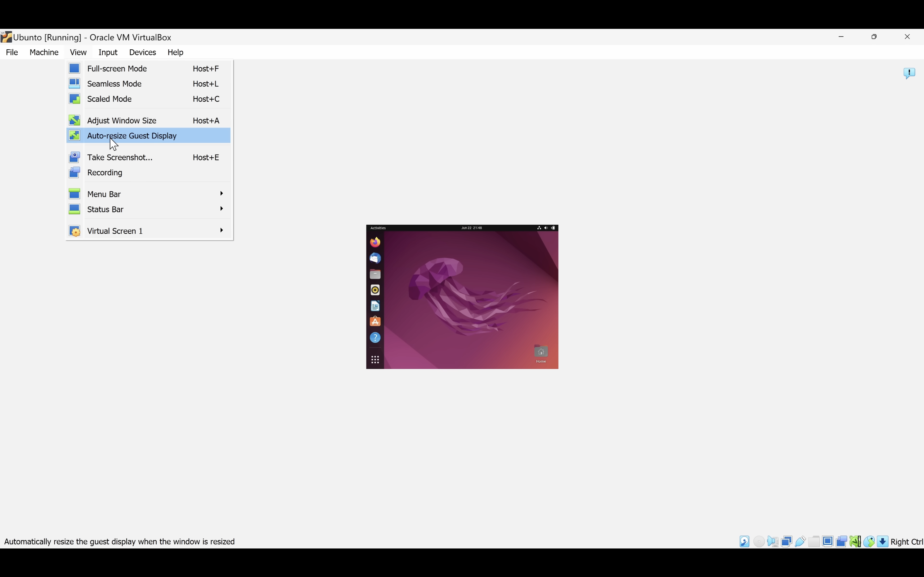Image resolution: width=924 pixels, height=577 pixels.
Task: Click the shared folders status icon
Action: tap(814, 541)
